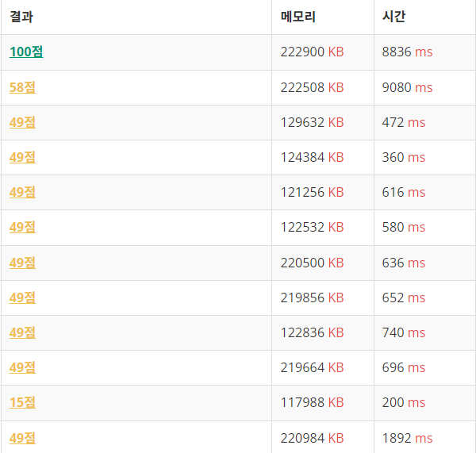Select the 652 ms time cell
This screenshot has width=476, height=453.
pyautogui.click(x=425, y=298)
